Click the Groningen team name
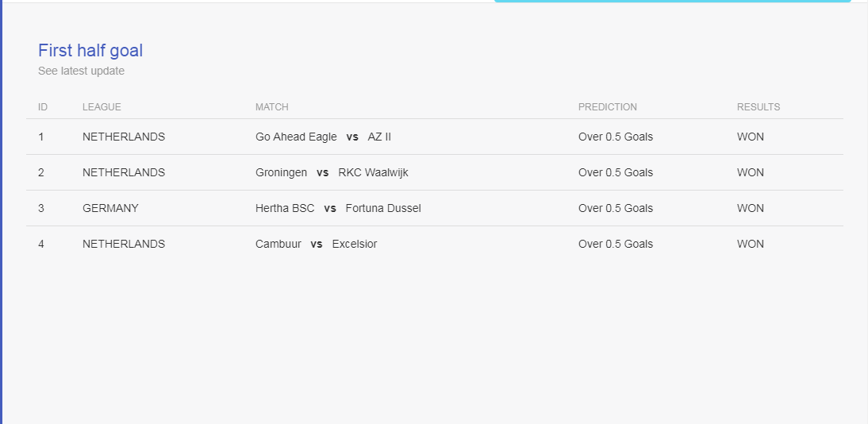 (281, 172)
